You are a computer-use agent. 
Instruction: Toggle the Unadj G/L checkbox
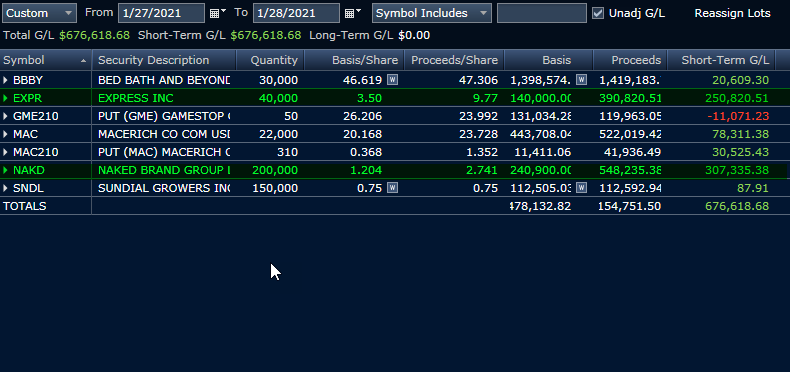pos(598,14)
